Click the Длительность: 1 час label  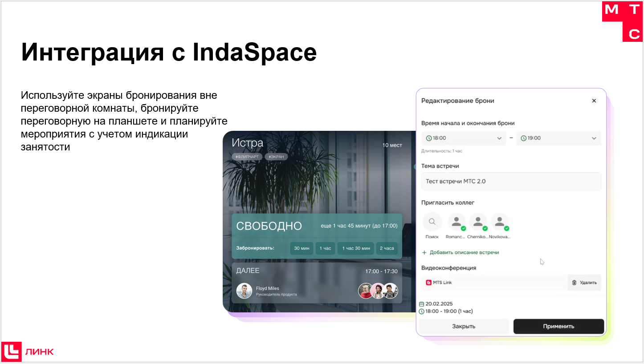442,151
